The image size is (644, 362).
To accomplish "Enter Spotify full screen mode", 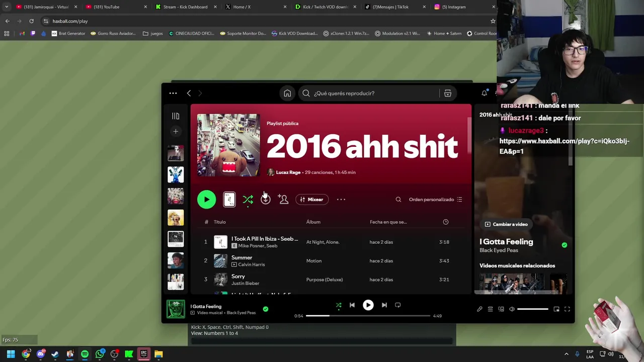I will (x=567, y=309).
